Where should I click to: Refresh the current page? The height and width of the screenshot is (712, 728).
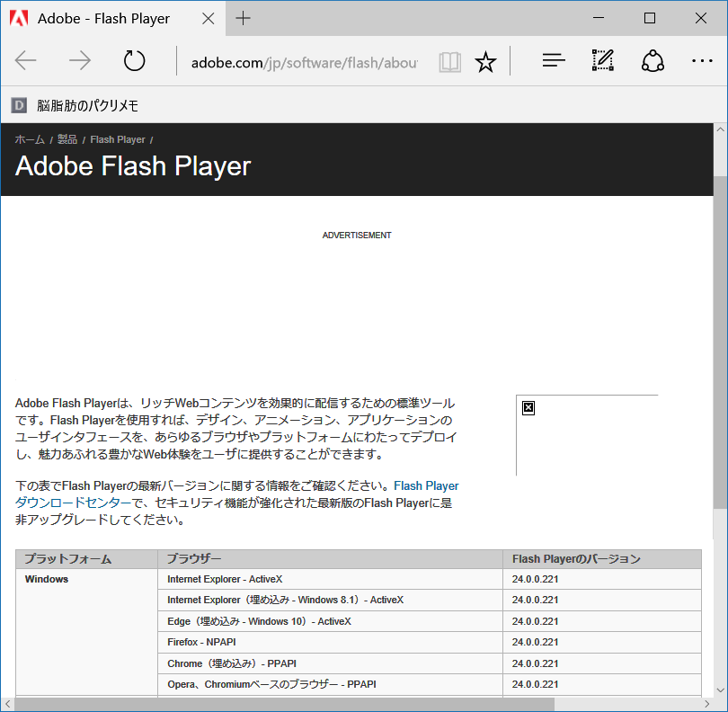tap(134, 61)
